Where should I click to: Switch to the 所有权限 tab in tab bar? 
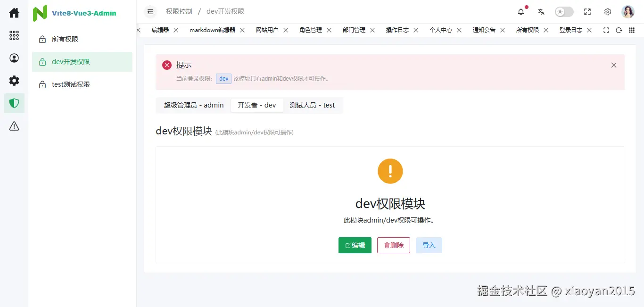point(528,30)
